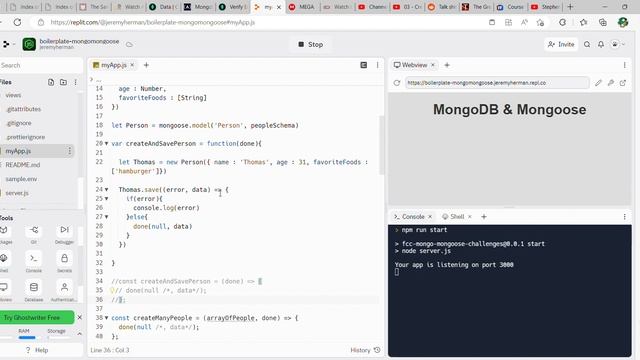Add a new tab beside Shell
The height and width of the screenshot is (360, 640).
(x=484, y=217)
